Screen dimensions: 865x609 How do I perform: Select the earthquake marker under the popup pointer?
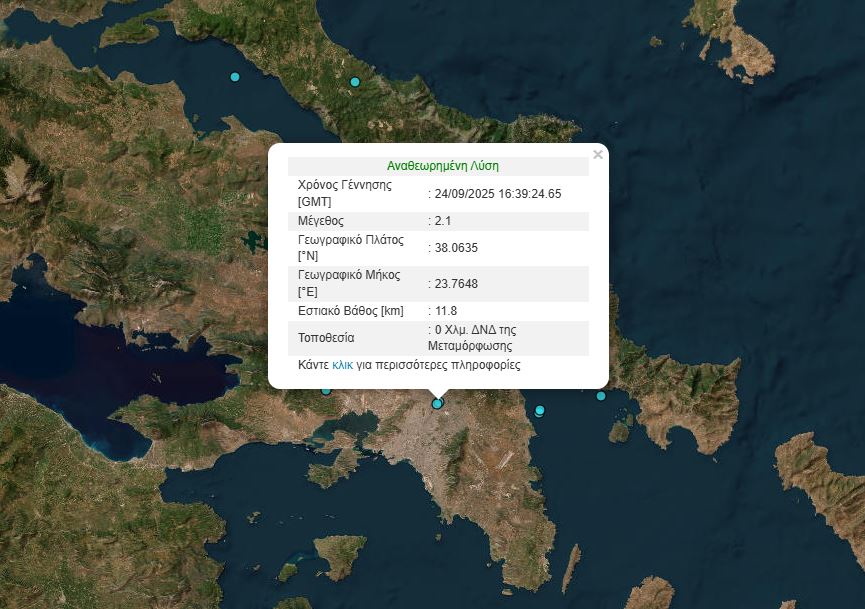(437, 404)
